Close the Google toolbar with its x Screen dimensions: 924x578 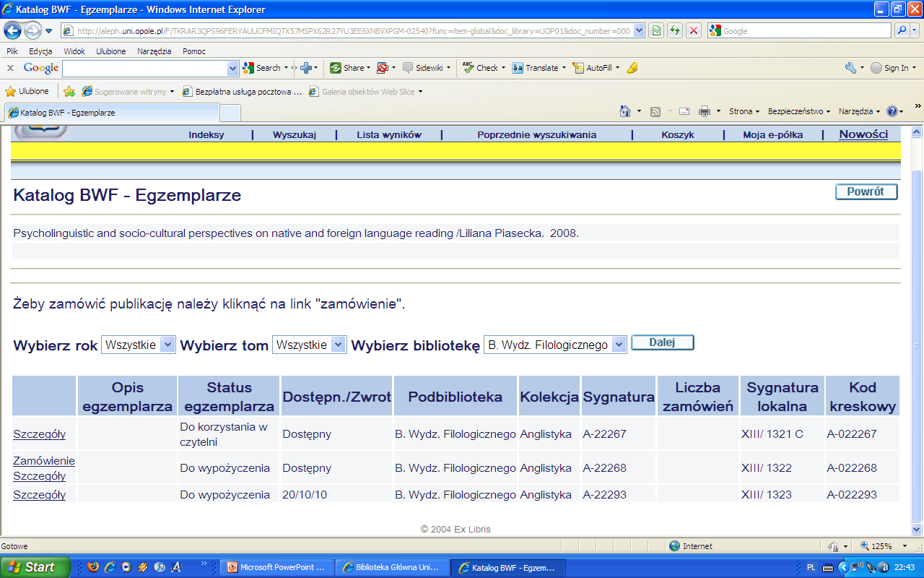point(11,68)
